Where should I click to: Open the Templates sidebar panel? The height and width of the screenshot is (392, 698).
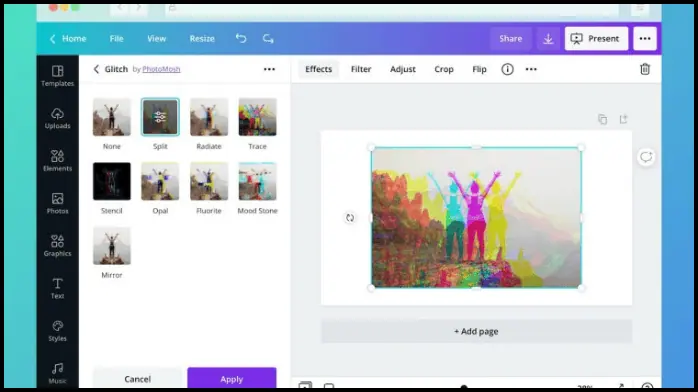point(57,76)
